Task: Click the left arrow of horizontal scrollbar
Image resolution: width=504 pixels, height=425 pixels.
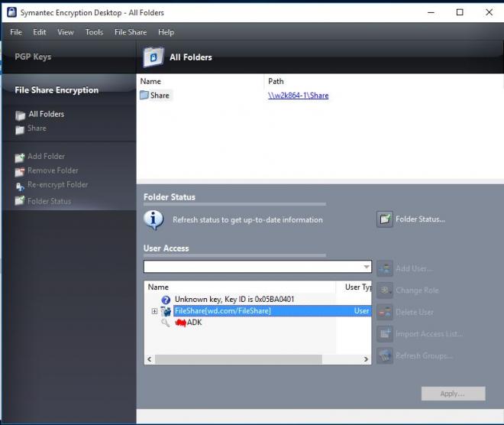Action: (x=150, y=359)
